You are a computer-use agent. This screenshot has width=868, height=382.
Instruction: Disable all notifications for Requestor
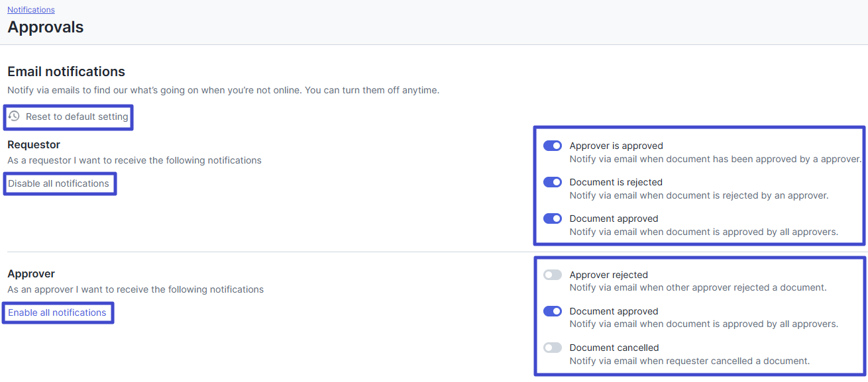point(58,183)
